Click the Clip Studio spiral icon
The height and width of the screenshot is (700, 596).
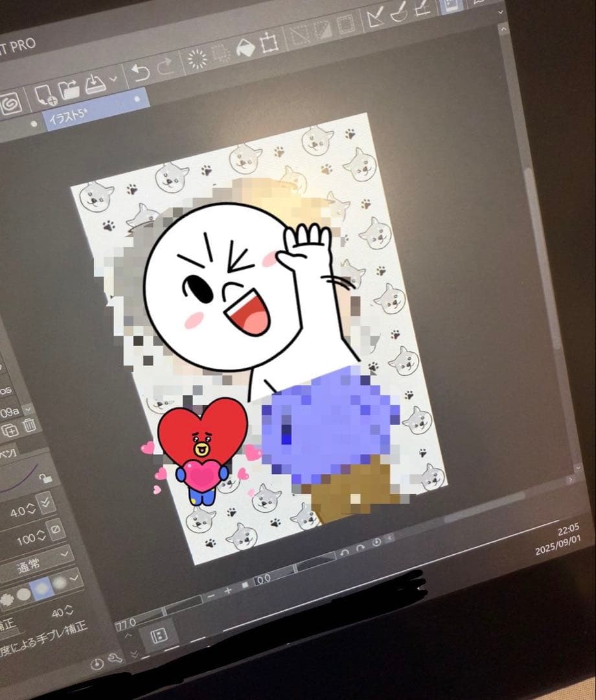pyautogui.click(x=10, y=104)
